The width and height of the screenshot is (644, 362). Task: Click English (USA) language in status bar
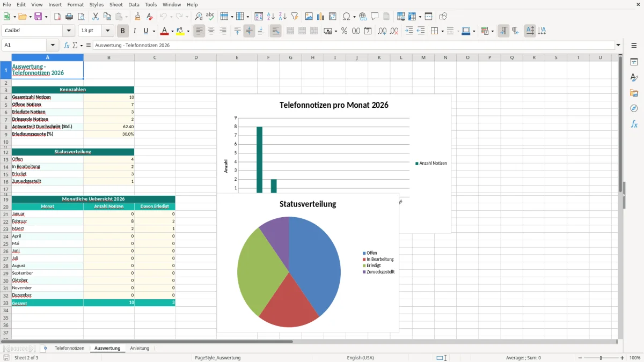360,358
